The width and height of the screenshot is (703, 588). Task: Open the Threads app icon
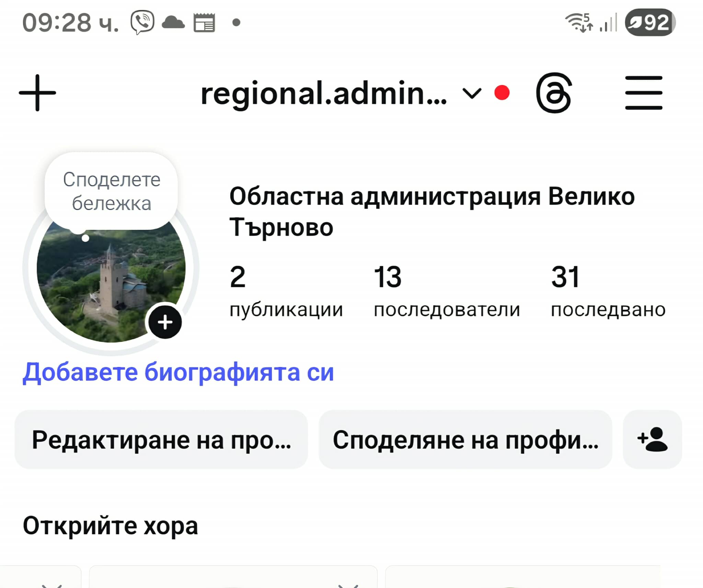pos(554,93)
